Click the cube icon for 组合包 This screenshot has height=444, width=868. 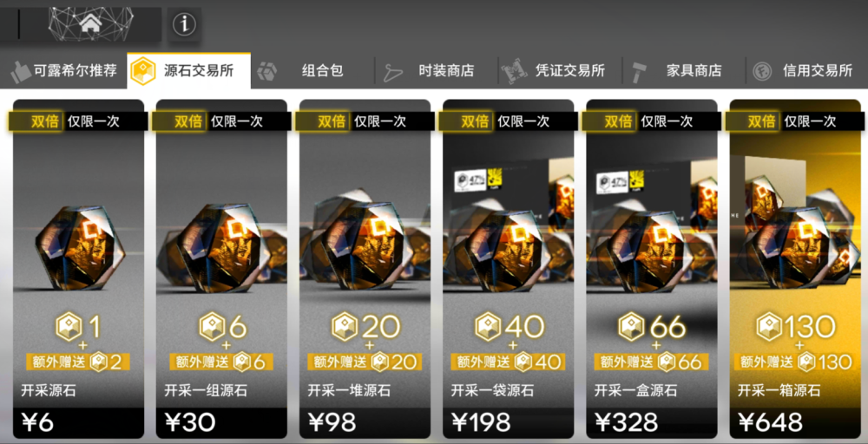click(266, 71)
